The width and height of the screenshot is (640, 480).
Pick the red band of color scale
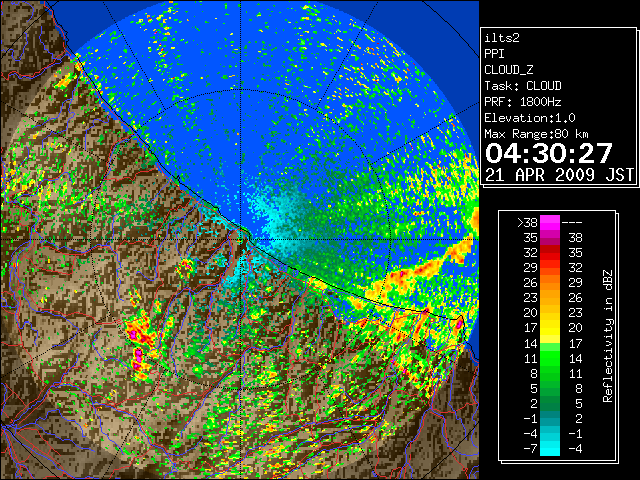tap(550, 253)
